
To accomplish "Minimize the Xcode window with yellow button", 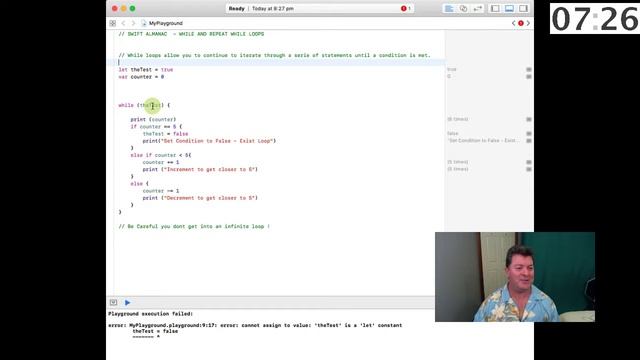I will 124,9.
